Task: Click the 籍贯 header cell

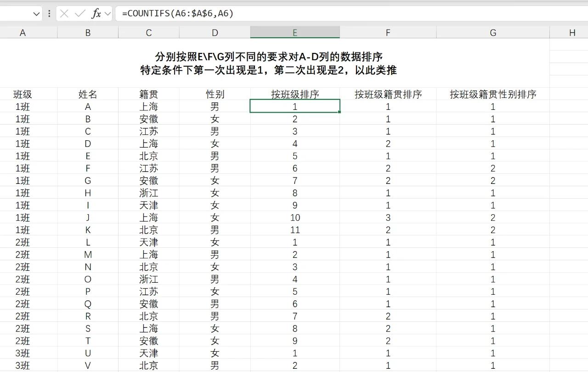Action: point(149,94)
